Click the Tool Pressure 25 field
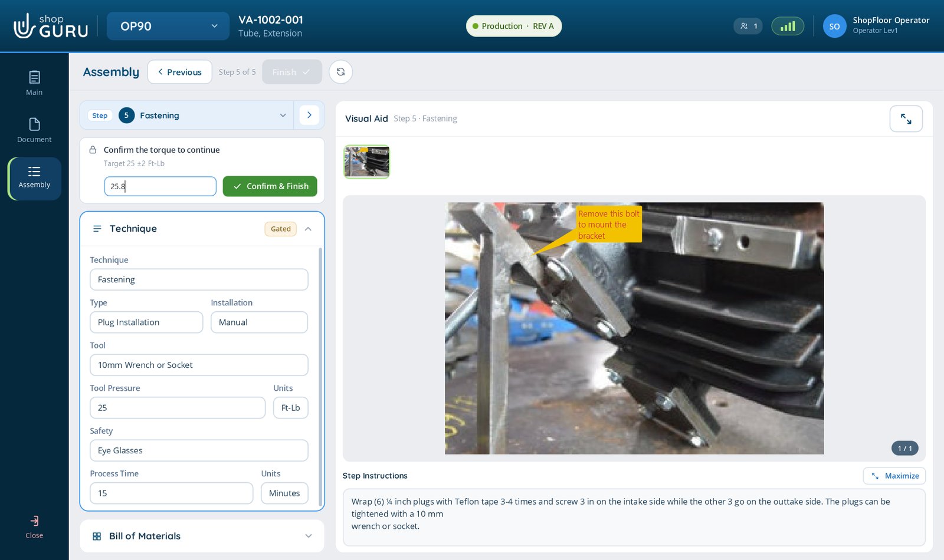944x560 pixels. tap(178, 408)
